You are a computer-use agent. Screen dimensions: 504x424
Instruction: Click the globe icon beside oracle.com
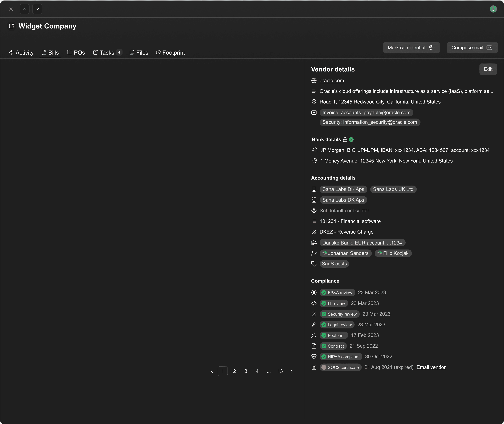point(314,80)
